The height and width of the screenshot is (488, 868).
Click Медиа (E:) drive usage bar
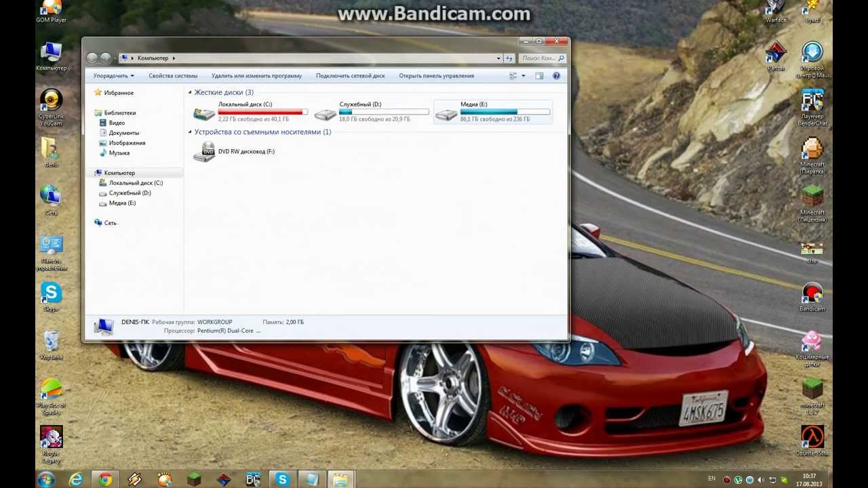click(505, 112)
